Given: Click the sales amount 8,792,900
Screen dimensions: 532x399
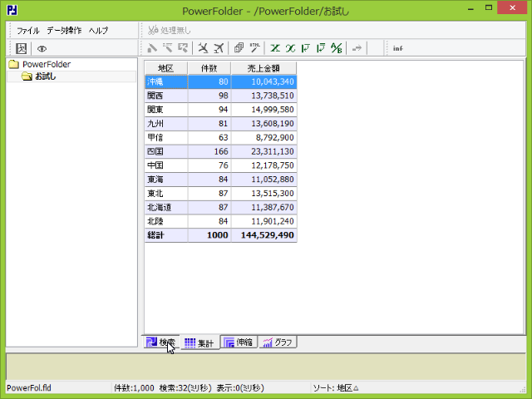Looking at the screenshot, I should (264, 137).
